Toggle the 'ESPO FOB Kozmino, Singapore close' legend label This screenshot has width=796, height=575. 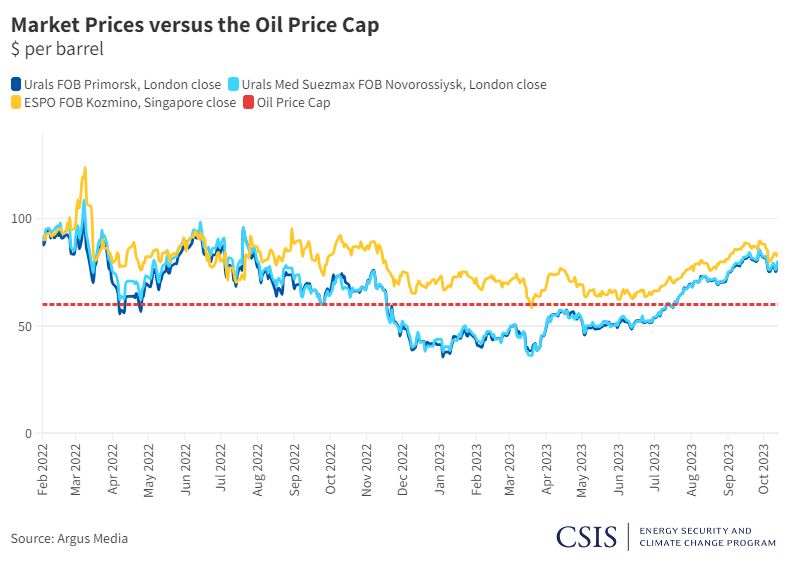[130, 102]
